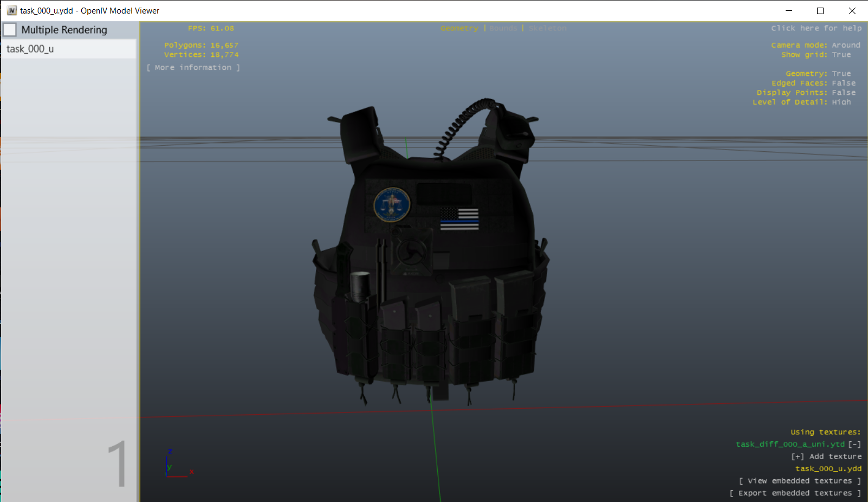Image resolution: width=868 pixels, height=502 pixels.
Task: Click the OpenIV app icon in title bar
Action: [x=11, y=11]
